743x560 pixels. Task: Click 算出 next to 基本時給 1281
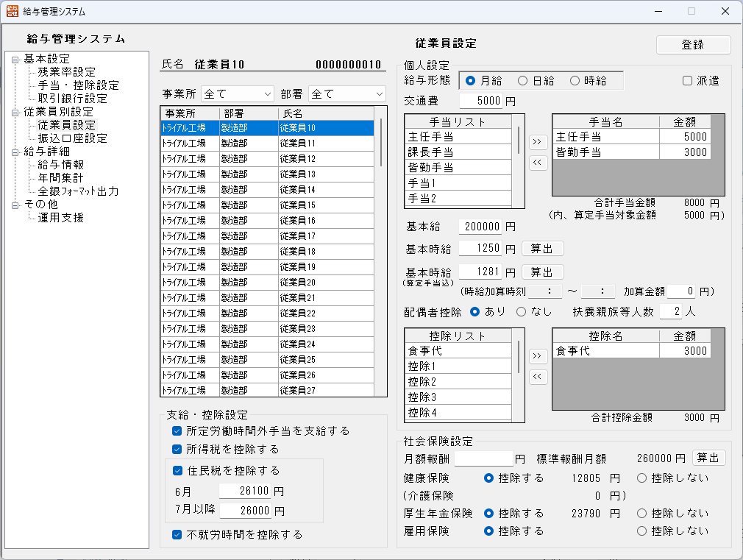tap(542, 272)
